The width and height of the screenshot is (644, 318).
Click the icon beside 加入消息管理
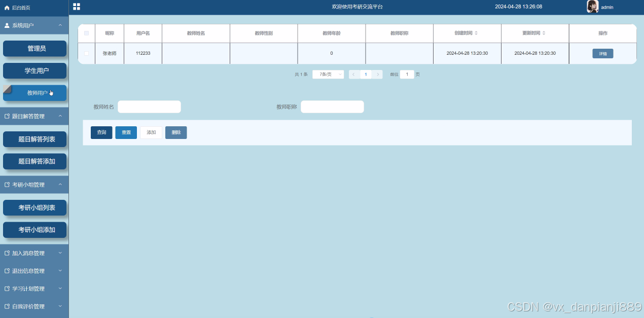[7, 253]
